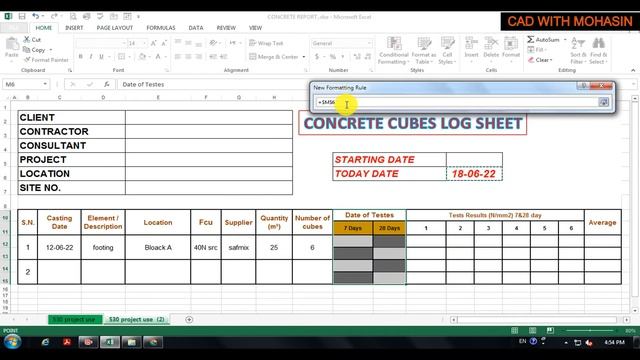Click the zoom slider in status bar
The height and width of the screenshot is (360, 640).
pos(590,330)
